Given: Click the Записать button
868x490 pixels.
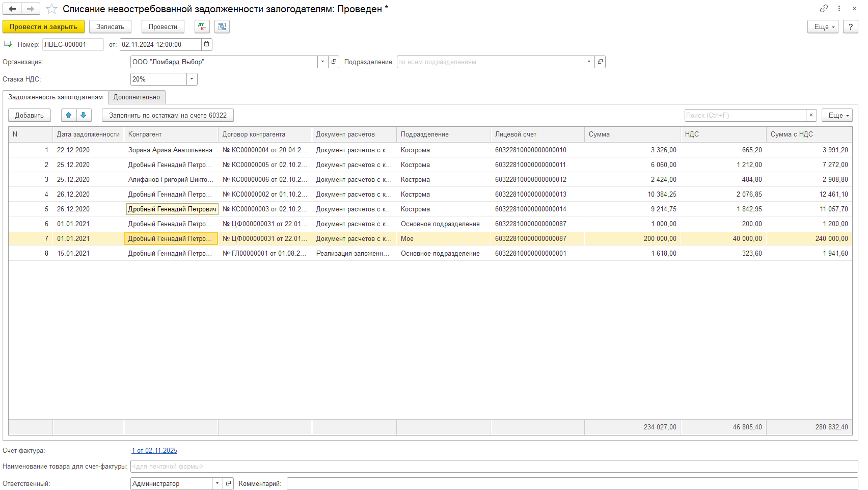Looking at the screenshot, I should [x=110, y=27].
